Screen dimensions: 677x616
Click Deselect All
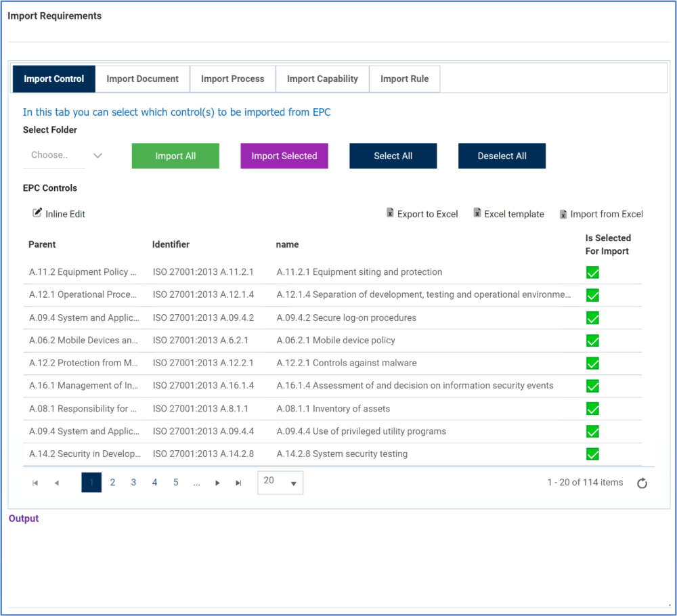coord(502,156)
